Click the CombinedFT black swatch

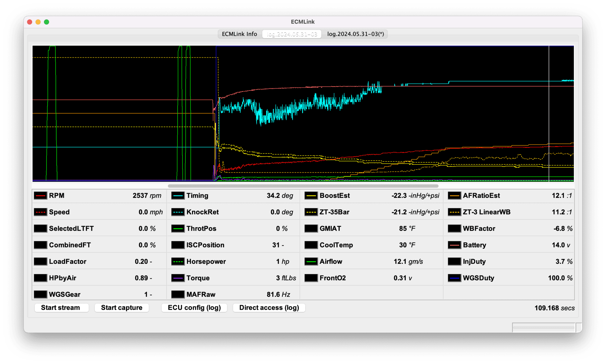coord(40,245)
